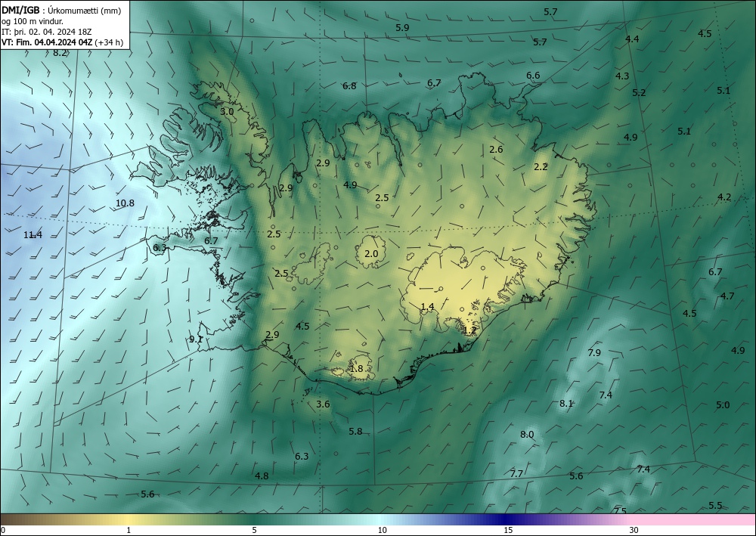The width and height of the screenshot is (756, 536).
Task: Click the '30' tick on the color scale
Action: (634, 531)
